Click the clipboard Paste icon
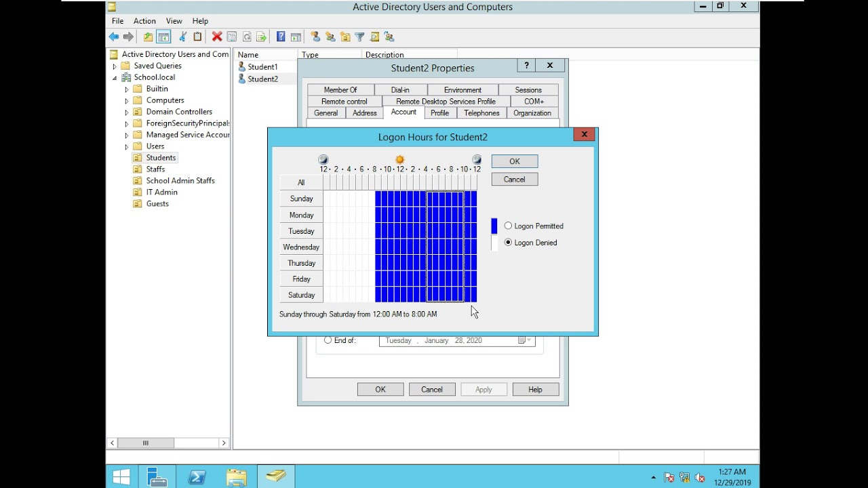Image resolution: width=868 pixels, height=488 pixels. pyautogui.click(x=197, y=37)
